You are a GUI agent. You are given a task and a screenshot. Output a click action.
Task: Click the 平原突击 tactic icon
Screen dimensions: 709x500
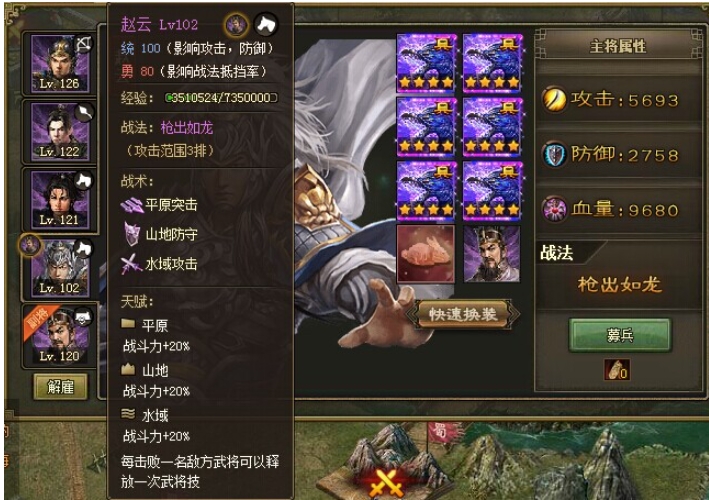(x=132, y=205)
